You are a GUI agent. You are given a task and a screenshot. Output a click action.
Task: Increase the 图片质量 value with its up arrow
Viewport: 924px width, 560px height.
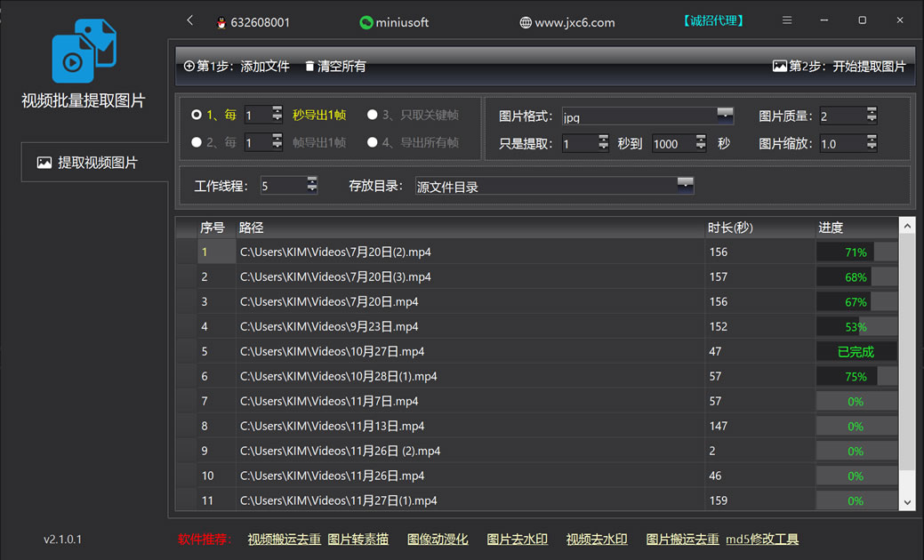click(870, 108)
